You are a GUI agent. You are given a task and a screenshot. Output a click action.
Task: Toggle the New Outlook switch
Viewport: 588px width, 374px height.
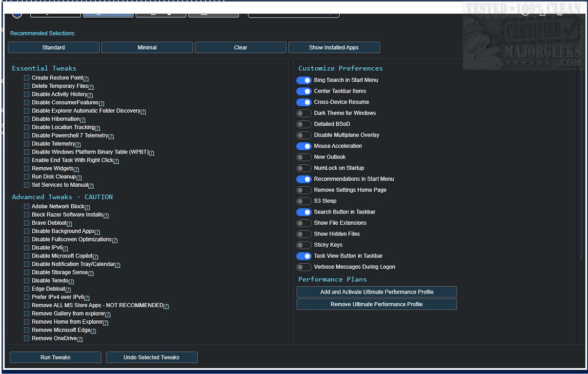[304, 157]
